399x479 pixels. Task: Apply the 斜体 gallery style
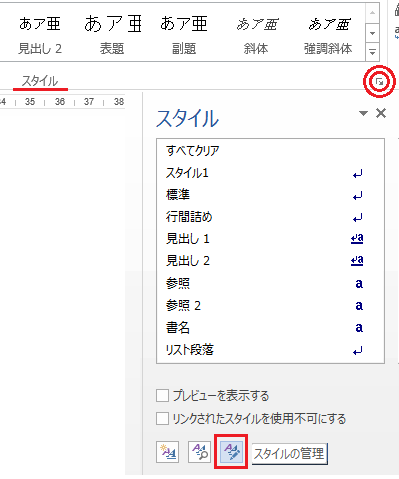click(256, 35)
